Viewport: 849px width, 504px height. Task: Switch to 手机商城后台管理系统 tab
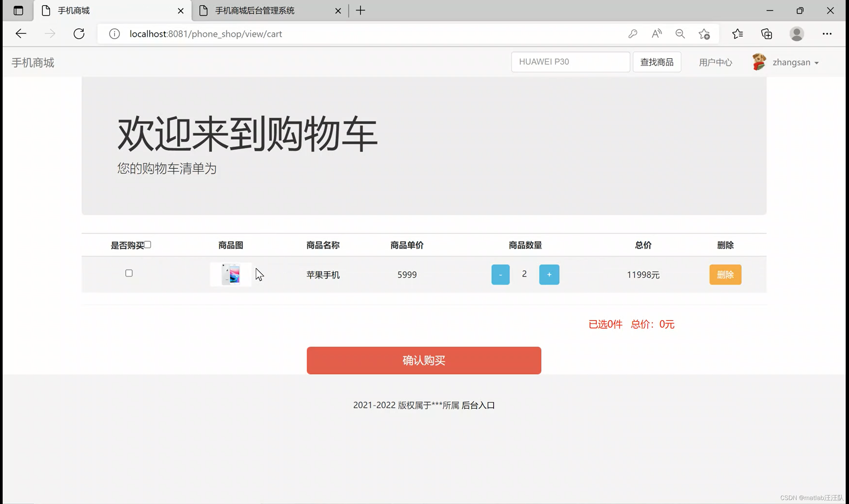click(255, 11)
